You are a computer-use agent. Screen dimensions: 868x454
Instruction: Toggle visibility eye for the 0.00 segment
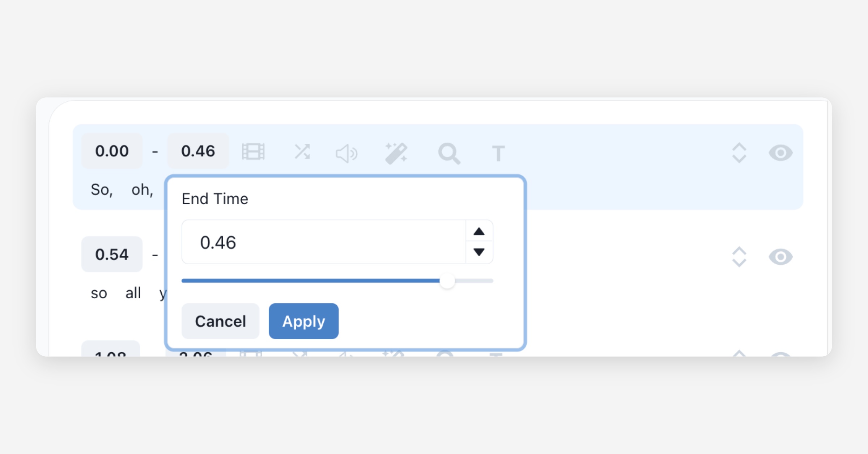780,153
